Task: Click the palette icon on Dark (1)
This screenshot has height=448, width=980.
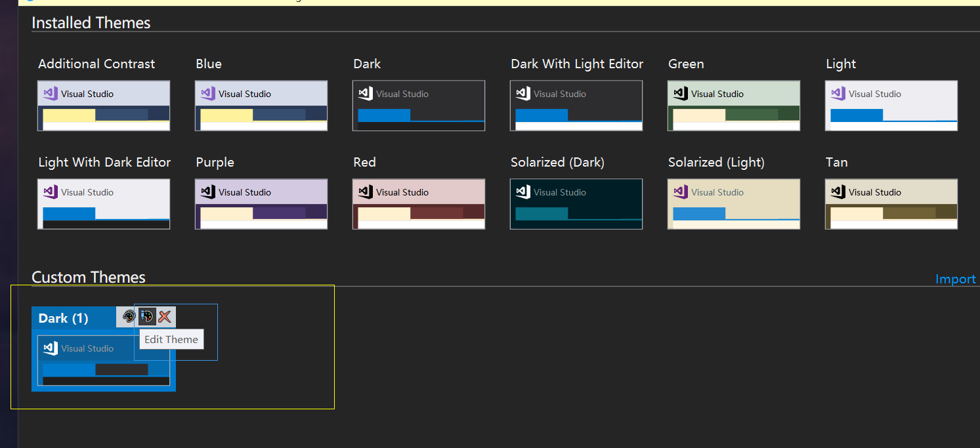Action: click(129, 317)
